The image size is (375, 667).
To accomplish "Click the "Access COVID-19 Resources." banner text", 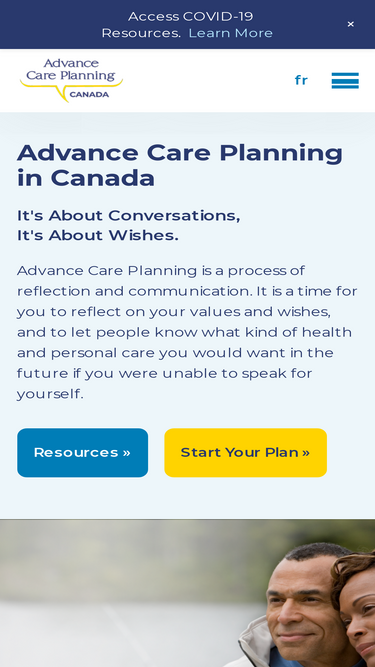I will [177, 25].
